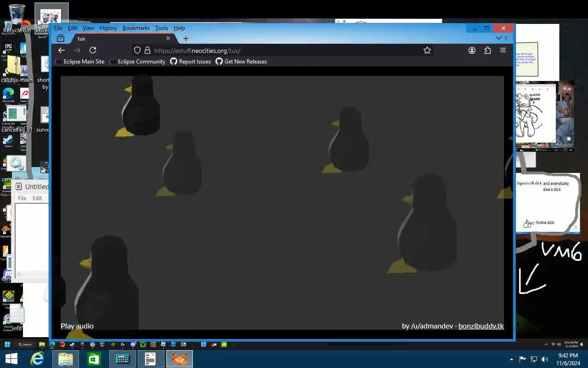Show hidden tray icons arrow
The height and width of the screenshot is (368, 588).
(x=511, y=359)
